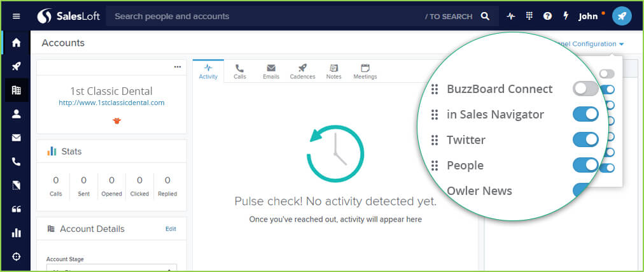Viewport: 644px width, 272px height.
Task: Click the Replied stat count
Action: click(x=167, y=180)
